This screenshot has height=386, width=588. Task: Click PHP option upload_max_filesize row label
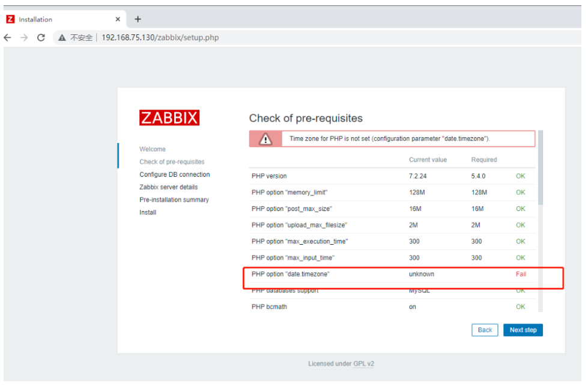(299, 225)
